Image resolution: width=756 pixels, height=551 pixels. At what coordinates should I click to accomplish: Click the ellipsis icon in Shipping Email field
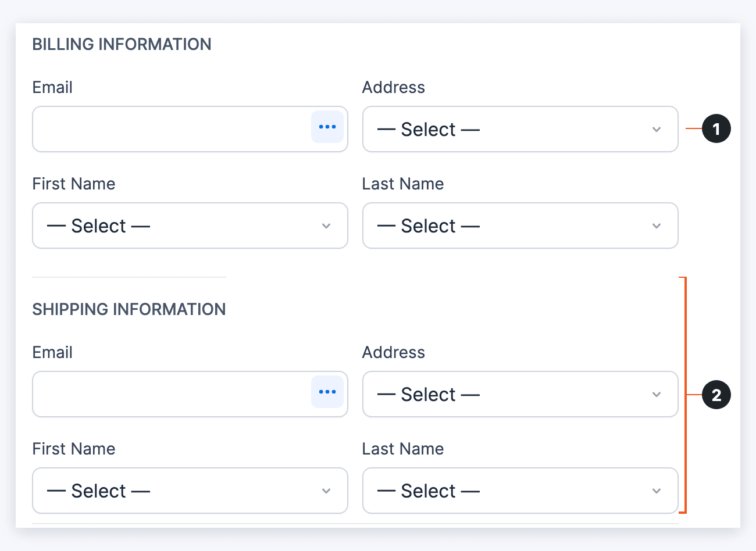point(327,392)
